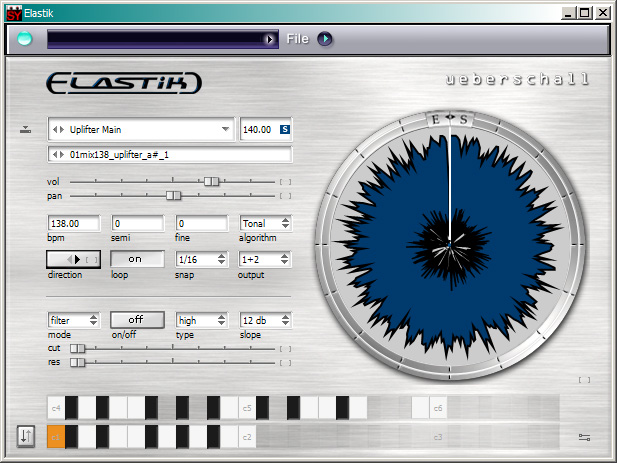Maximize the Elastik window
The image size is (617, 463).
[585, 13]
